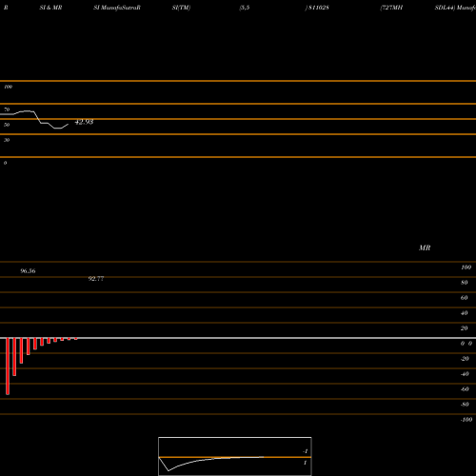Image resolution: width=476 pixels, height=476 pixels.
Task: Click the 100 label on RSI axis
Action: (9, 87)
